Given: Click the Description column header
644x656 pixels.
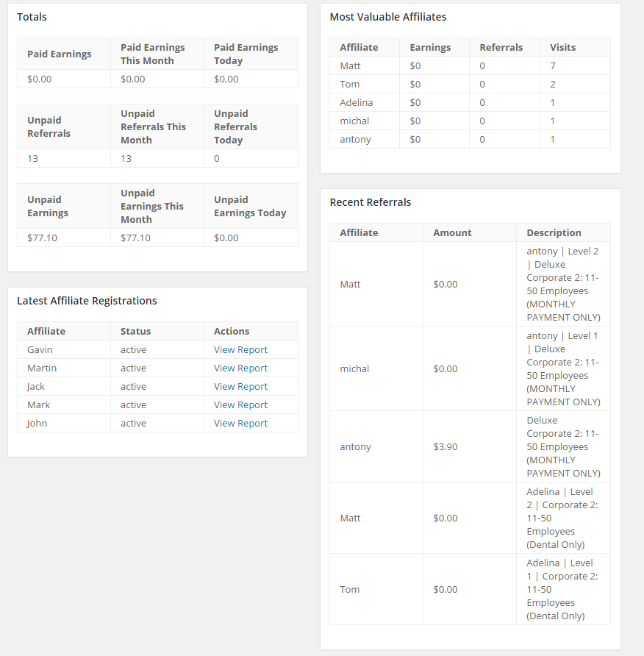Looking at the screenshot, I should coord(554,232).
